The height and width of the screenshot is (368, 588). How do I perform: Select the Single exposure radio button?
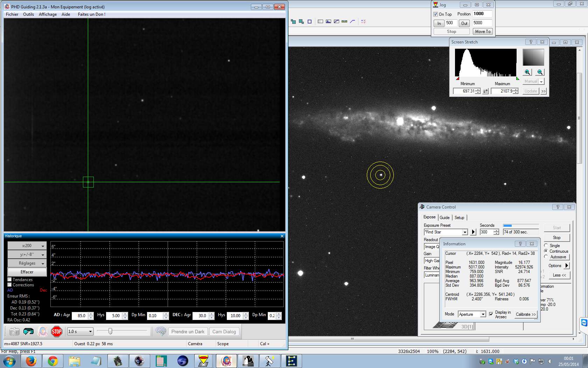546,246
